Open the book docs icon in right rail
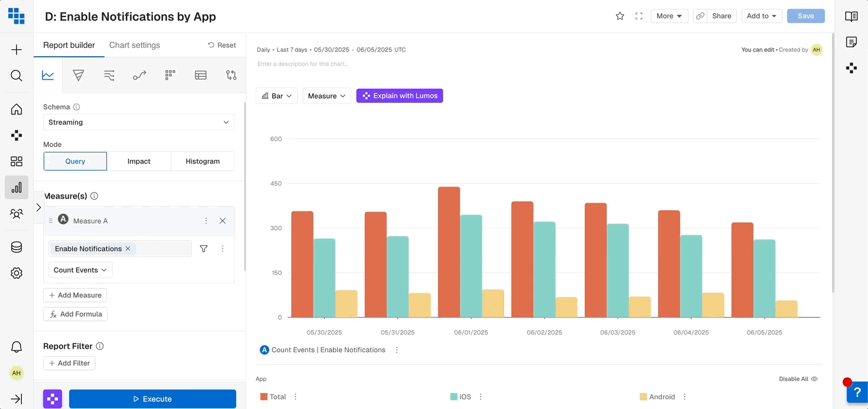 click(851, 17)
